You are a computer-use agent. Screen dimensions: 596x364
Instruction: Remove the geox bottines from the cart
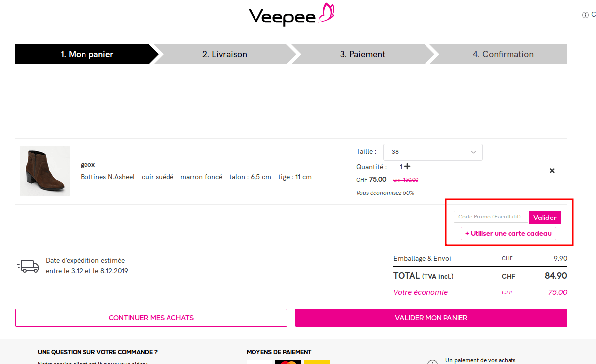coord(552,170)
